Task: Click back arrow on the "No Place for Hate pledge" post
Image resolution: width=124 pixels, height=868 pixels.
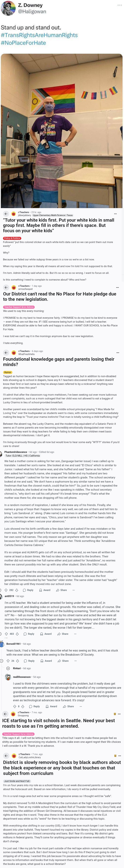Action: tap(6, 287)
